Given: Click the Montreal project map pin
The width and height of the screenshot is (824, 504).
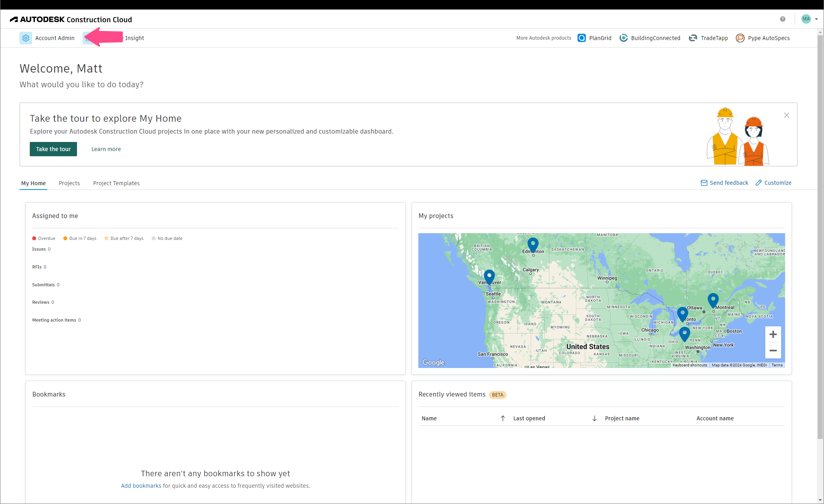Looking at the screenshot, I should click(x=713, y=300).
